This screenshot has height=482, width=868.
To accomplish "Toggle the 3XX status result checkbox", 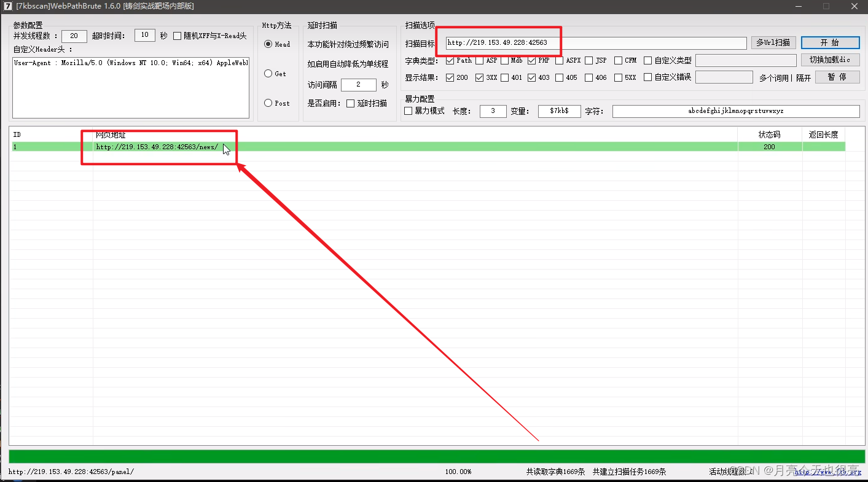I will 480,78.
